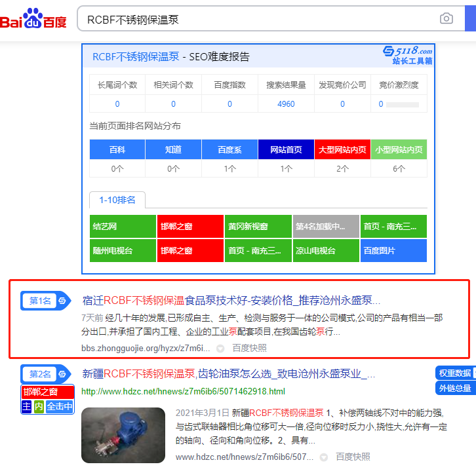
Task: Click the 小型网站内页 category header
Action: click(x=399, y=149)
